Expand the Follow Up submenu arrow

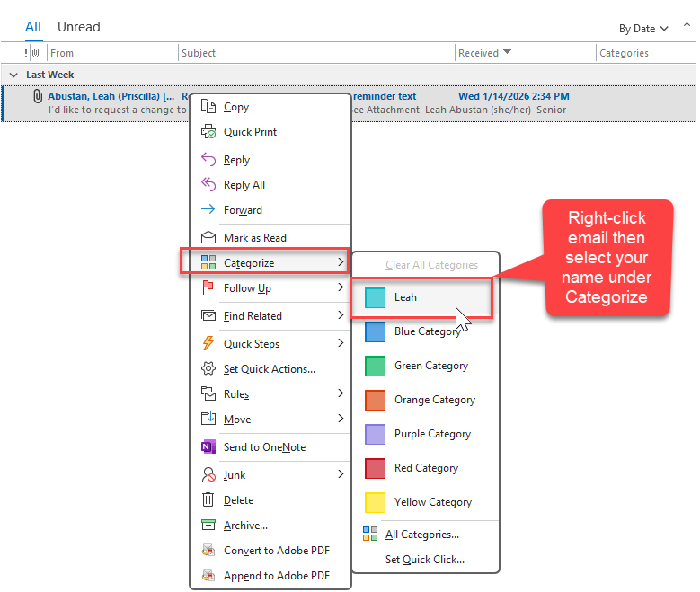pyautogui.click(x=341, y=287)
